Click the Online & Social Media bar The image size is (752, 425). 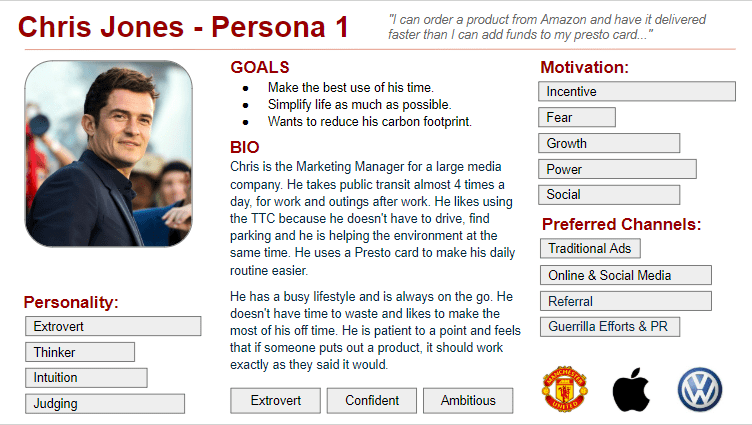pos(625,275)
